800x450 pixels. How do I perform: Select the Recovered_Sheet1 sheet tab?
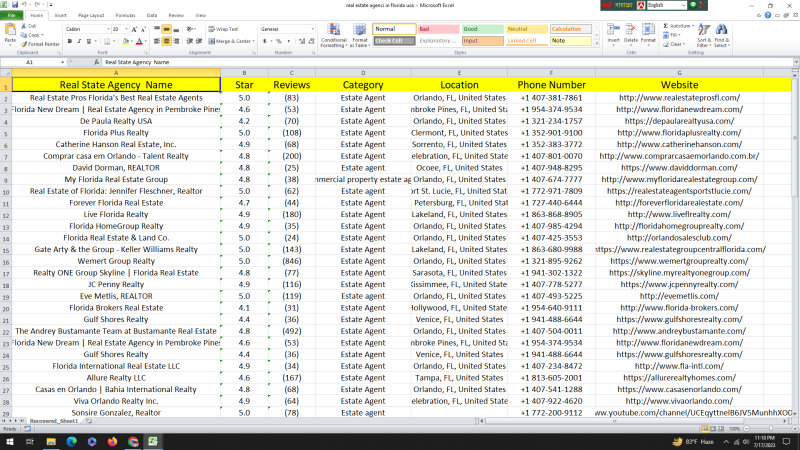54,421
